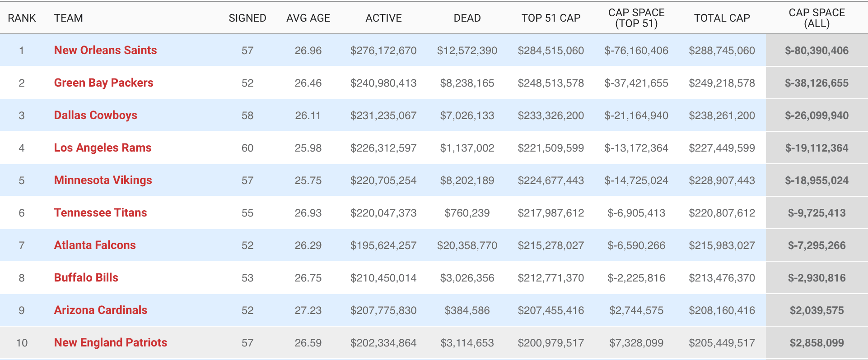
Task: Open the Atlanta Falcons team link
Action: [95, 245]
